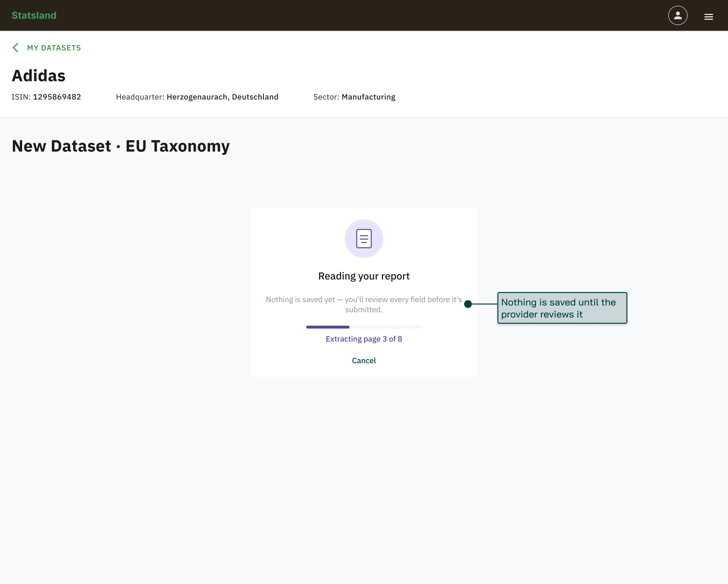The image size is (728, 584).
Task: Click the annotation callout box
Action: click(562, 308)
